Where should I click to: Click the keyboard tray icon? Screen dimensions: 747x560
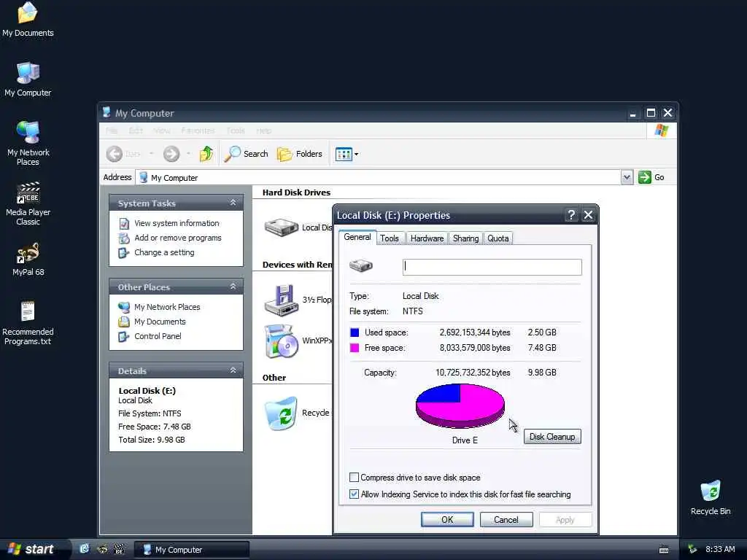pos(664,550)
